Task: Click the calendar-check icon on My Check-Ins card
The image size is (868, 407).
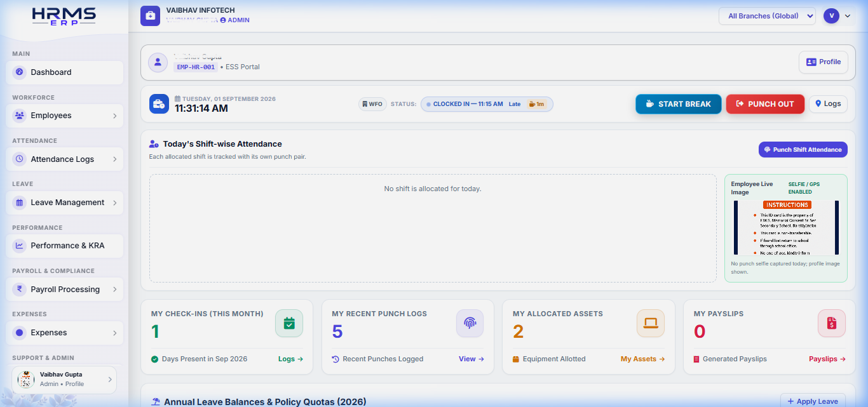Action: [x=289, y=323]
